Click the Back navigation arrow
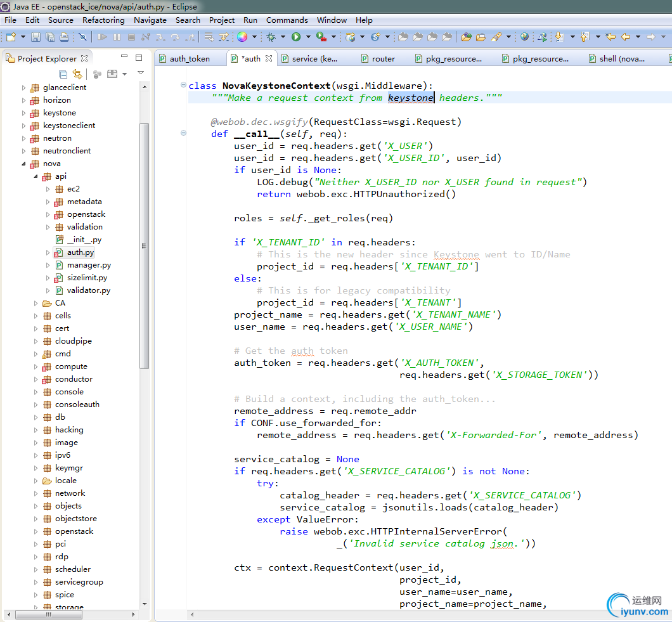 click(626, 37)
